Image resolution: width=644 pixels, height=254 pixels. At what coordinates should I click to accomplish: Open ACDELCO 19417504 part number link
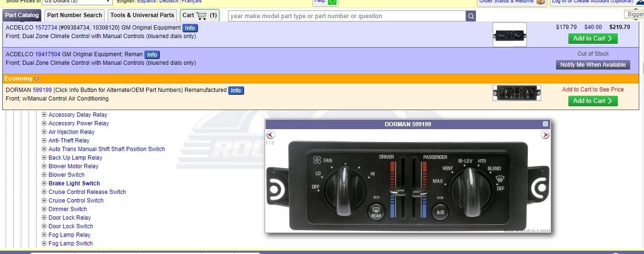pos(48,54)
